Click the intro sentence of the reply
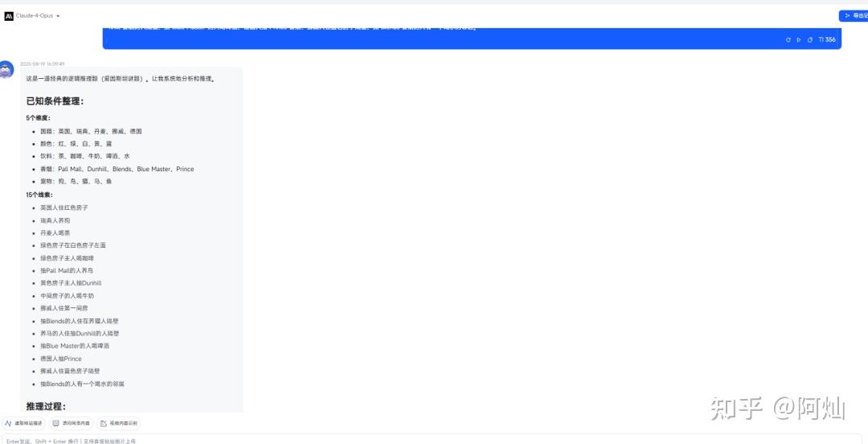Screen dimensions: 868x444 pos(120,79)
